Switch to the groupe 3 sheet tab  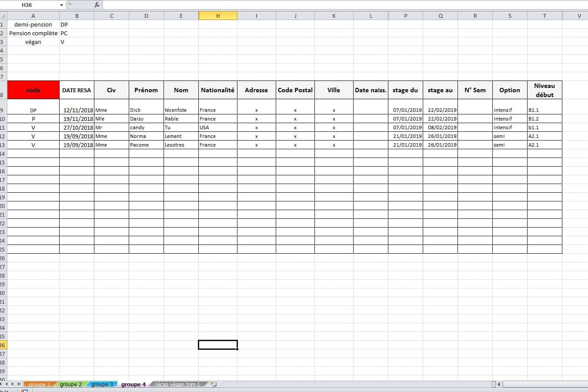pyautogui.click(x=102, y=385)
